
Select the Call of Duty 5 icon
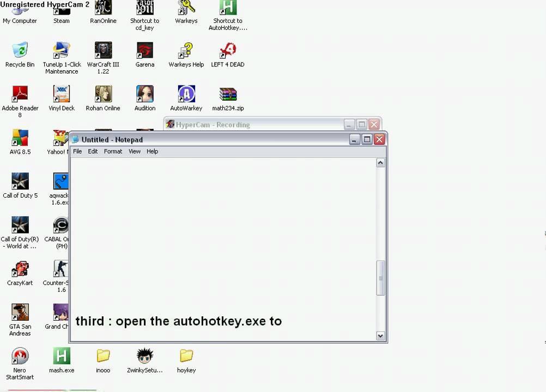20,186
